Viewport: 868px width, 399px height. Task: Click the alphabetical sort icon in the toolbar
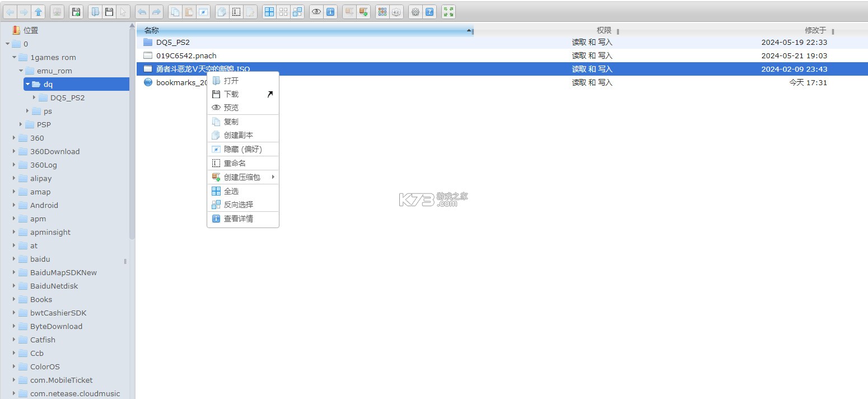pyautogui.click(x=396, y=11)
